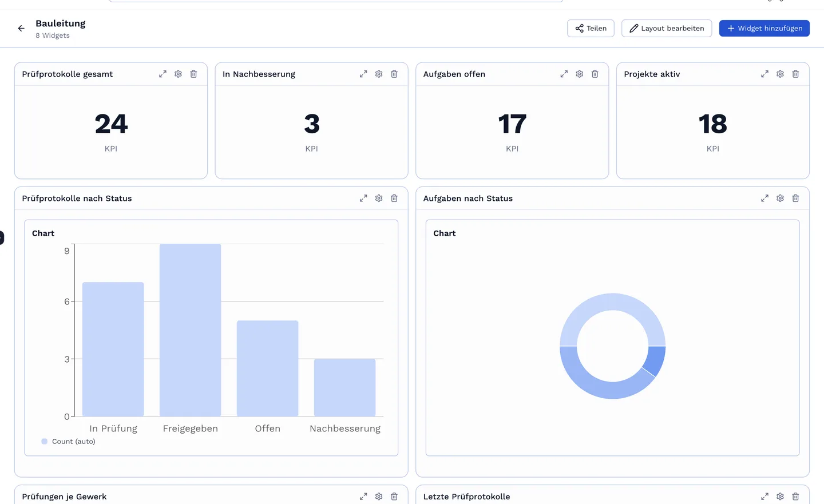
Task: Select the In Prüfung bar
Action: (113, 349)
